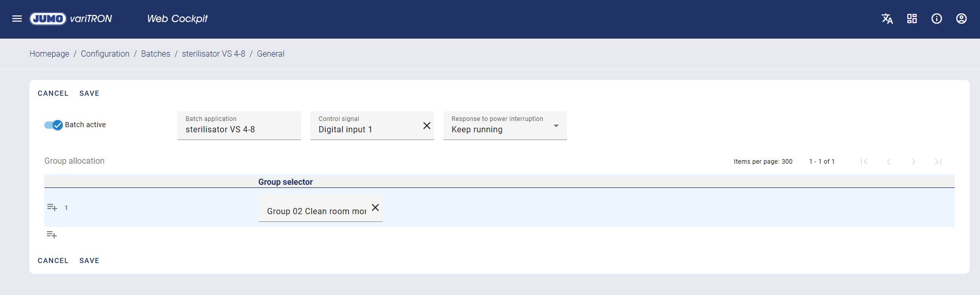Screen dimensions: 980x295
Task: Click the language translation icon
Action: pyautogui.click(x=887, y=19)
